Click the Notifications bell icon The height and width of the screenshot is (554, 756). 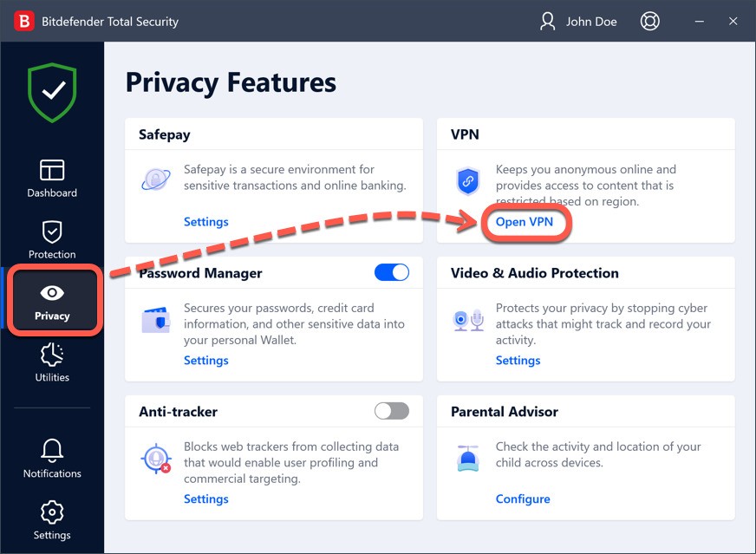(x=52, y=451)
